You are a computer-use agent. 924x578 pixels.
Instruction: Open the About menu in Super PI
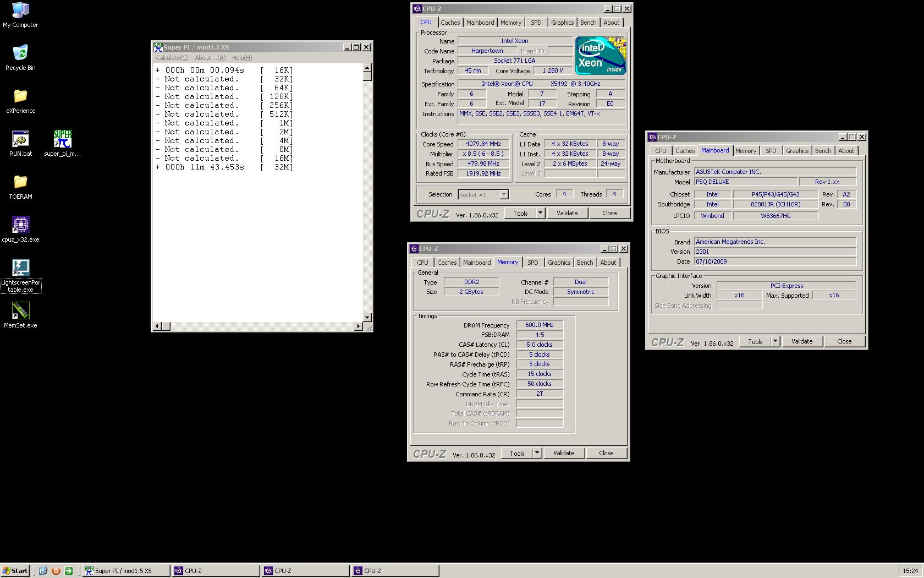[x=210, y=58]
